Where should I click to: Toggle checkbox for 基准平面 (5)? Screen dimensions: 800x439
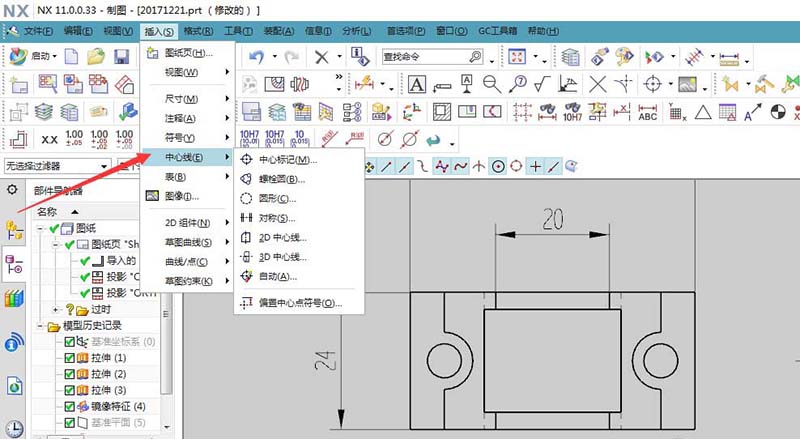click(x=69, y=423)
